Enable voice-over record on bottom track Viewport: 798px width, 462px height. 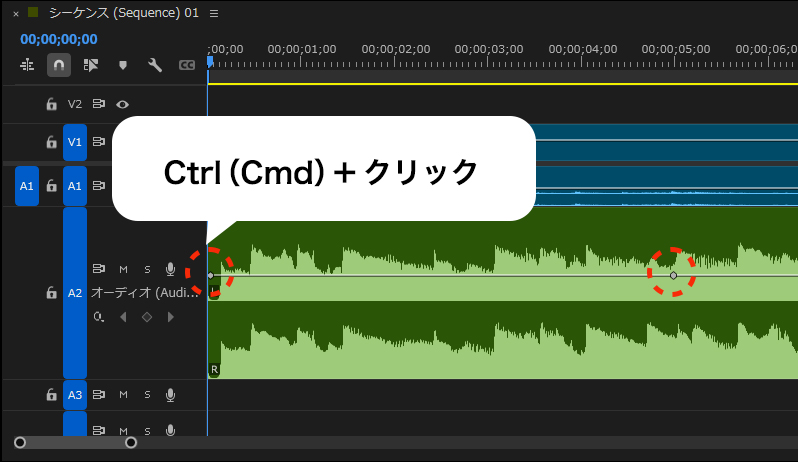[x=170, y=430]
